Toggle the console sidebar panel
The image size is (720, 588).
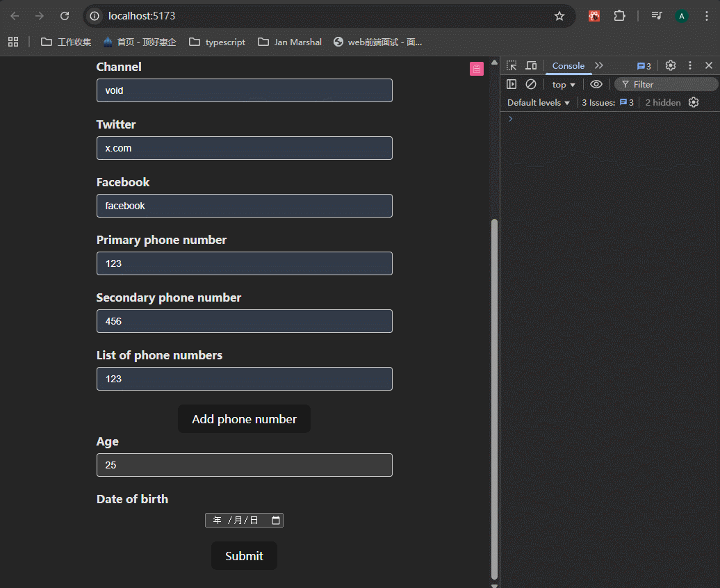(x=512, y=84)
